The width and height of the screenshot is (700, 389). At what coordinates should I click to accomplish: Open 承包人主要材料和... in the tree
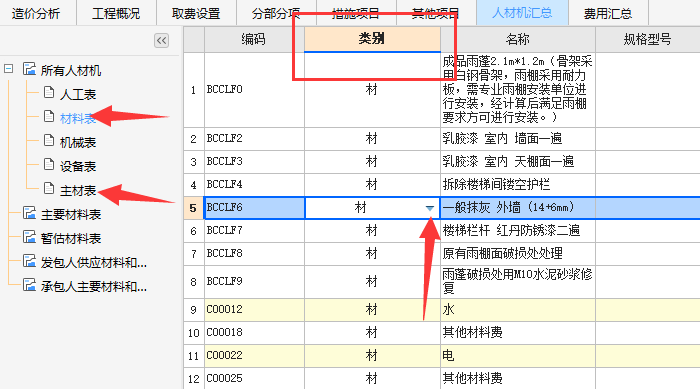click(x=94, y=287)
